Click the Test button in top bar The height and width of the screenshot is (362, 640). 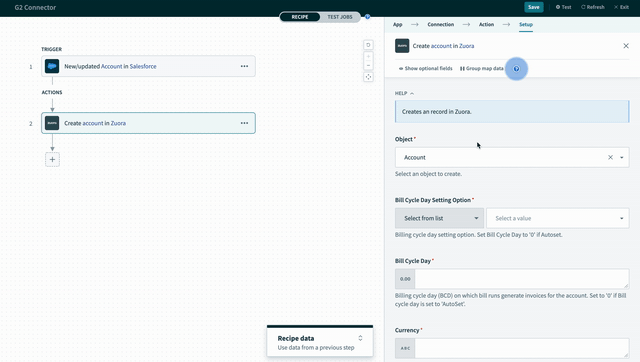563,7
